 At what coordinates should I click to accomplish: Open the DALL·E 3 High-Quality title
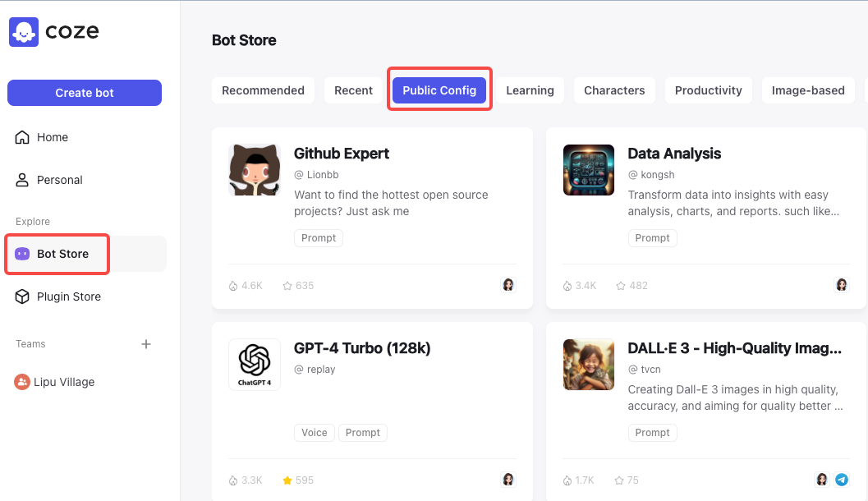click(x=735, y=348)
